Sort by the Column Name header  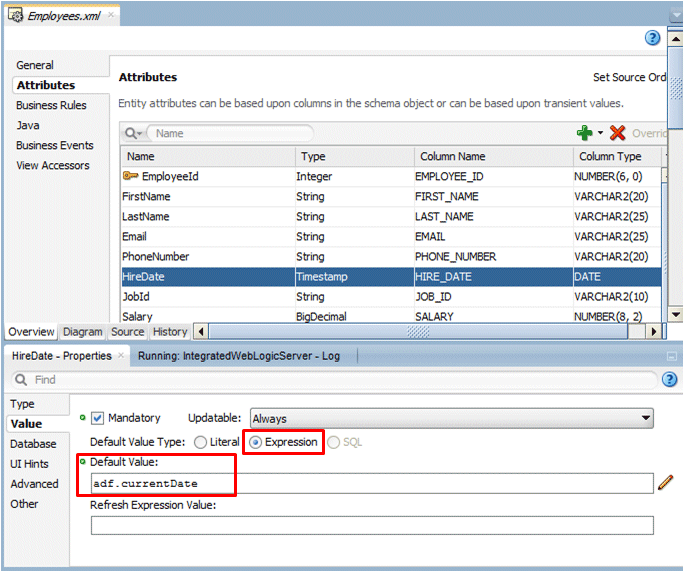point(494,157)
